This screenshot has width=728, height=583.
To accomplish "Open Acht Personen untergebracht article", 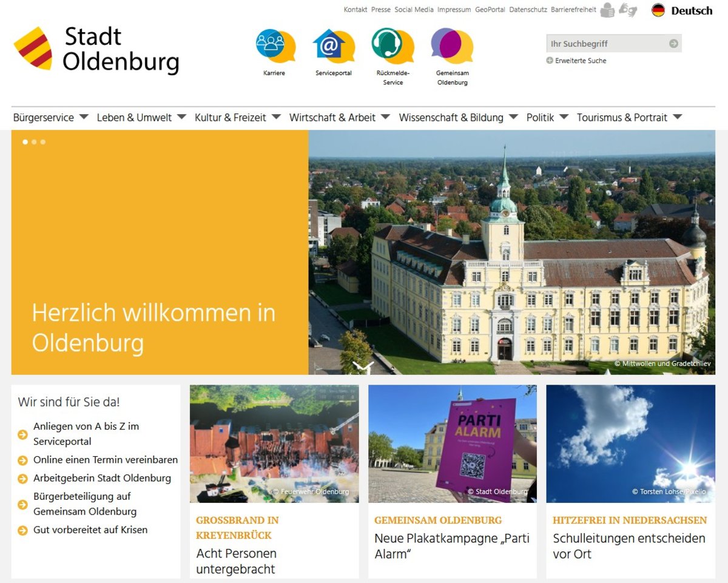I will point(236,561).
